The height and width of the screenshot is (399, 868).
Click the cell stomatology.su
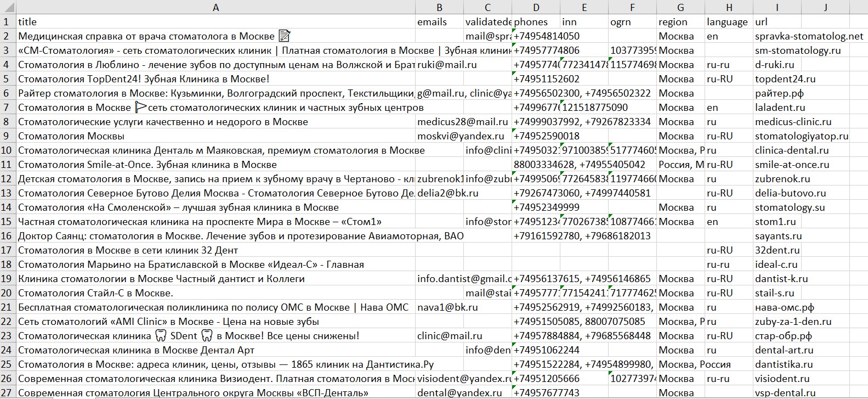tap(790, 207)
